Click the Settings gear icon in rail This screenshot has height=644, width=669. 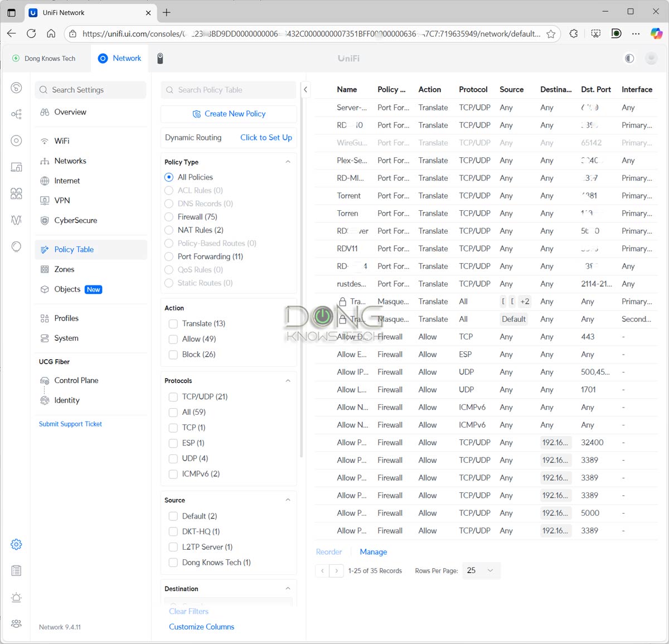(x=16, y=544)
